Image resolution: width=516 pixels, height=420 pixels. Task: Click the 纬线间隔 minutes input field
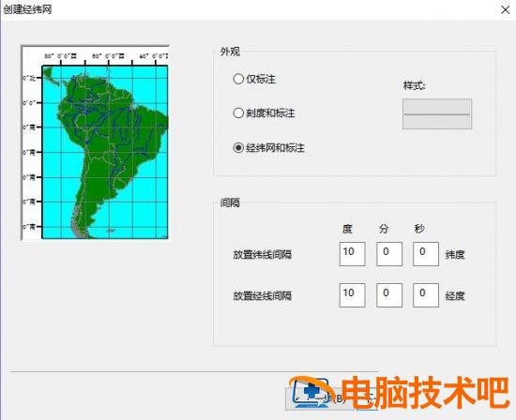pos(389,254)
